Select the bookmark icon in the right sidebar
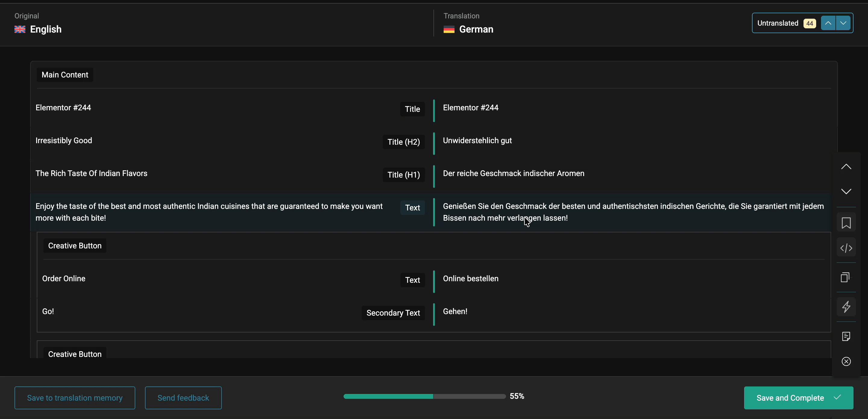868x419 pixels. click(846, 222)
